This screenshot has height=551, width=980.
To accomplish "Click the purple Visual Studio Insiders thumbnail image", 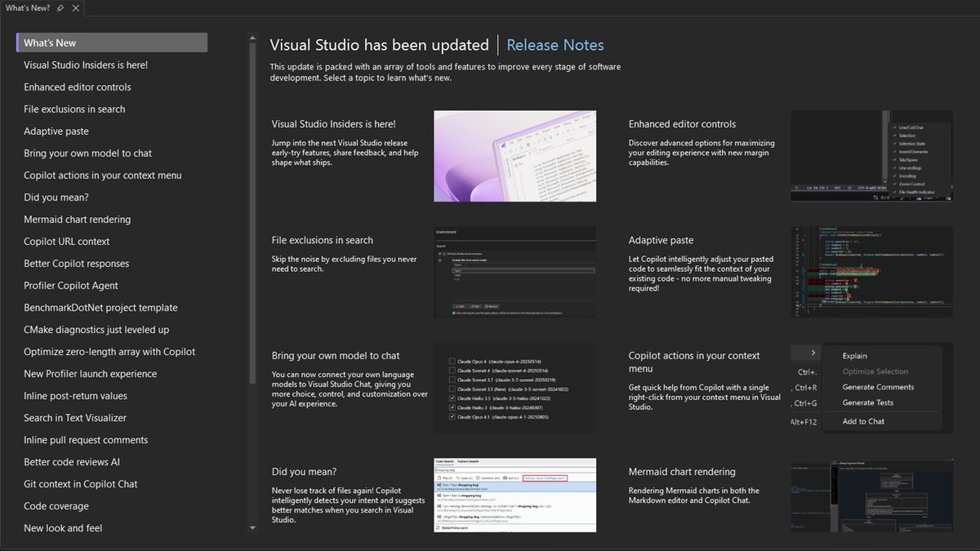I will pyautogui.click(x=515, y=156).
